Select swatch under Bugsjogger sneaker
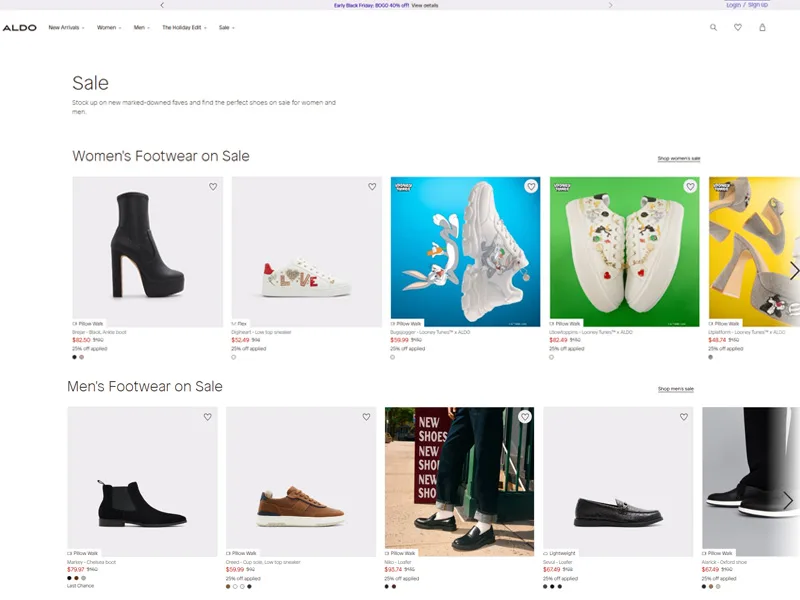This screenshot has width=800, height=600. click(392, 357)
